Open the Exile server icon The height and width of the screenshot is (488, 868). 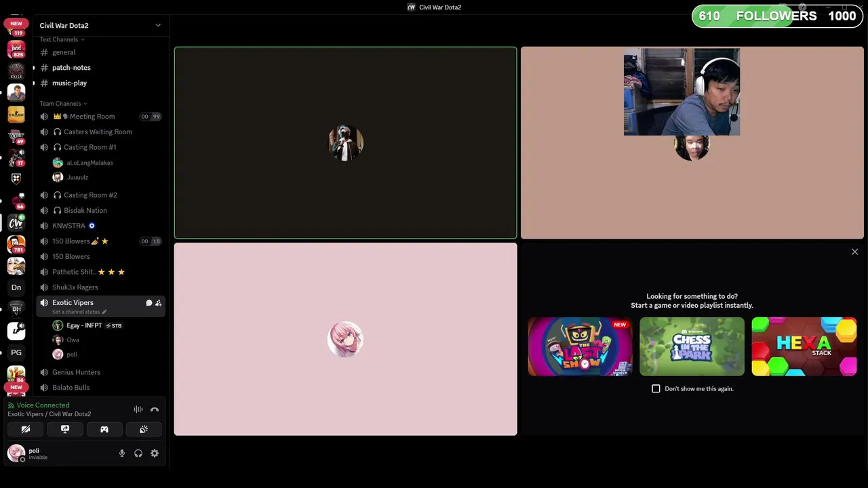(16, 70)
